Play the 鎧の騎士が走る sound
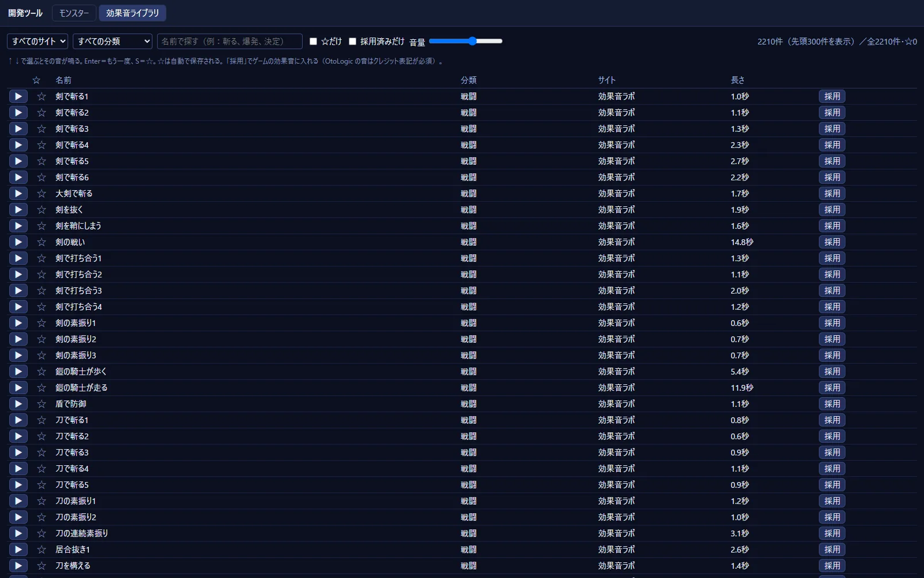 tap(18, 388)
